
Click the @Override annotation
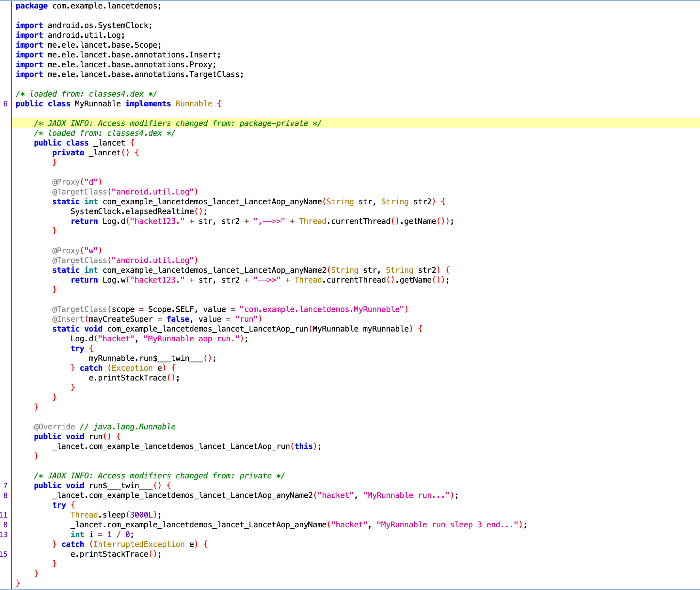pyautogui.click(x=54, y=427)
